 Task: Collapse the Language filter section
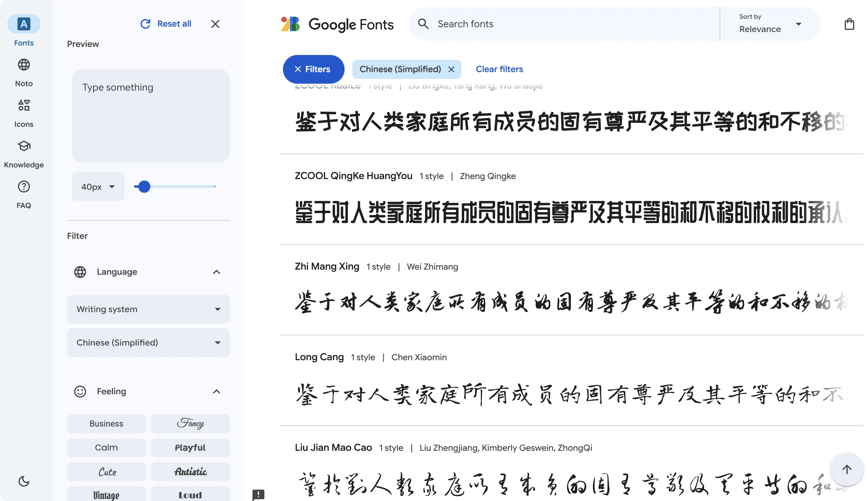(216, 272)
